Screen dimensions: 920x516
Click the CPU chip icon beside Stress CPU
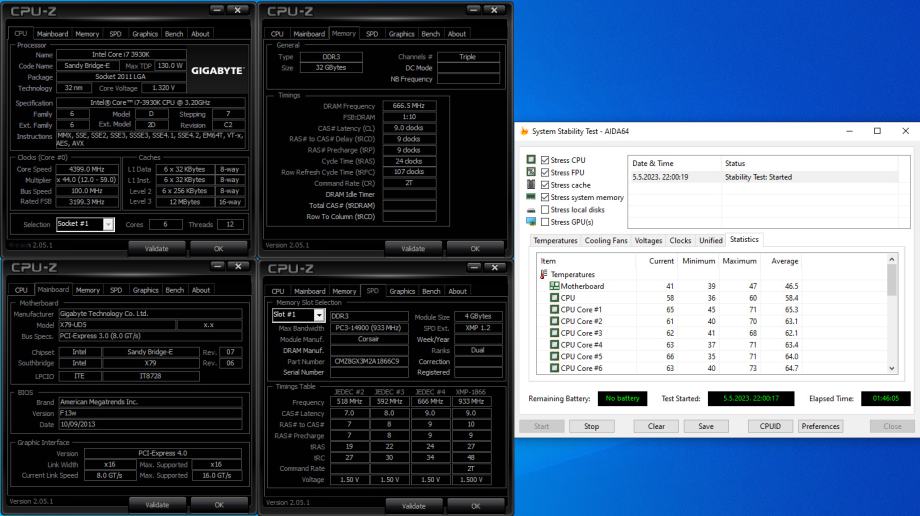(531, 160)
